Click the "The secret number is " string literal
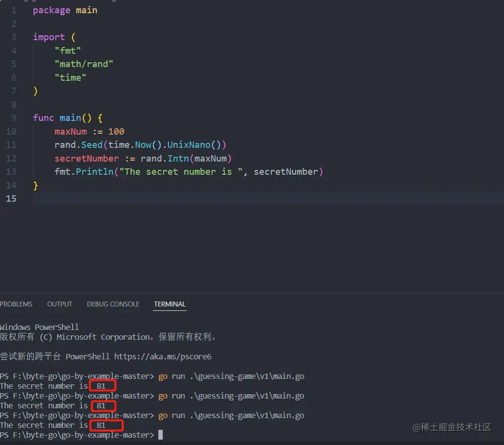Image resolution: width=504 pixels, height=445 pixels. pyautogui.click(x=181, y=172)
